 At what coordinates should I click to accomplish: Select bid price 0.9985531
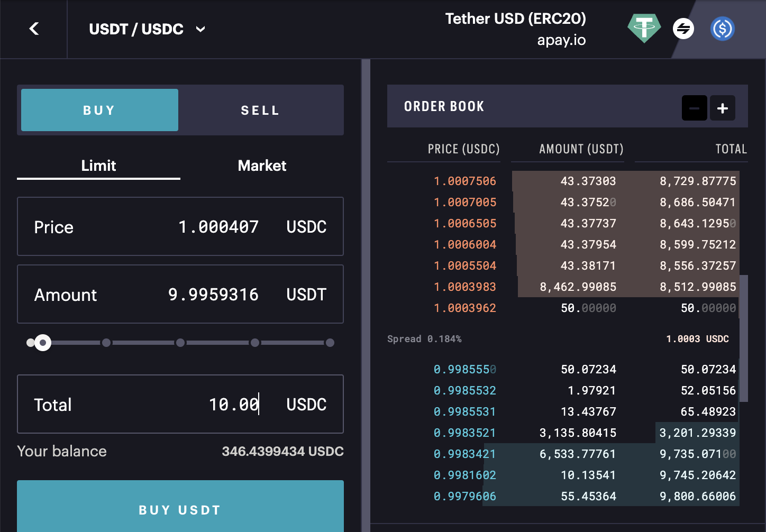coord(465,411)
